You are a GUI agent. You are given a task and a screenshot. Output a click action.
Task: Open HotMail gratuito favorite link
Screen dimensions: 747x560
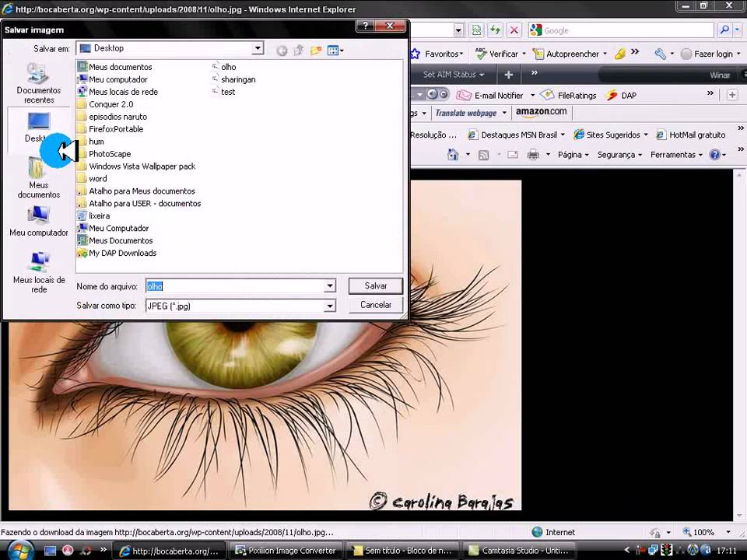coord(691,135)
